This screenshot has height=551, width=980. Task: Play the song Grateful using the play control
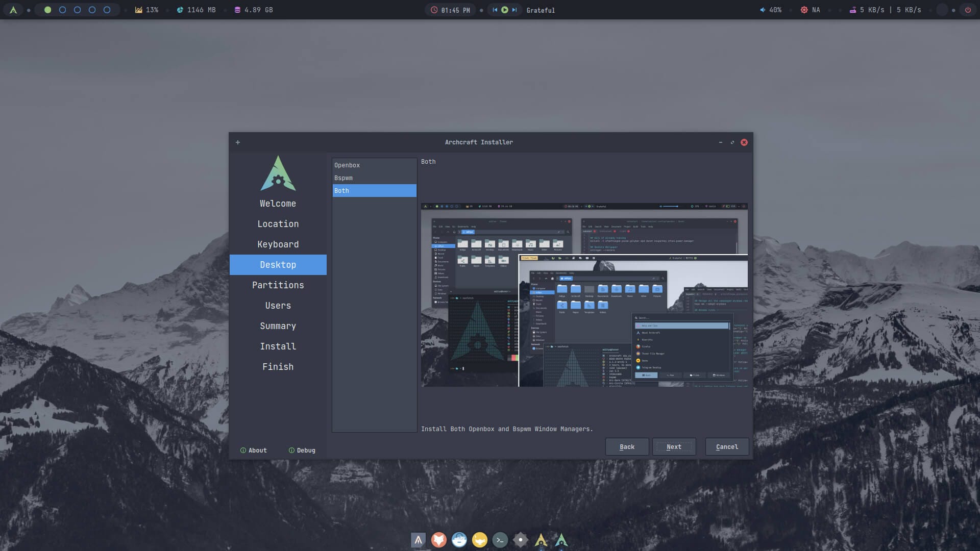504,9
